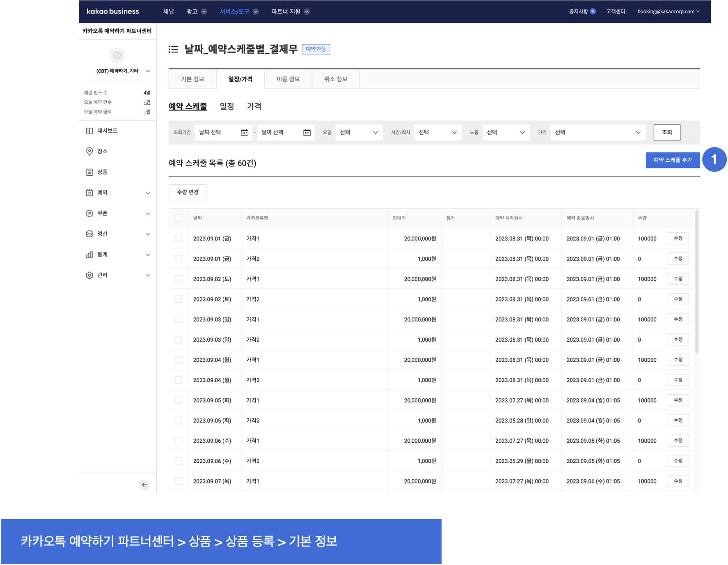Click the table's vertical scrollbar
Viewport: 728px width, 565px height.
[696, 283]
